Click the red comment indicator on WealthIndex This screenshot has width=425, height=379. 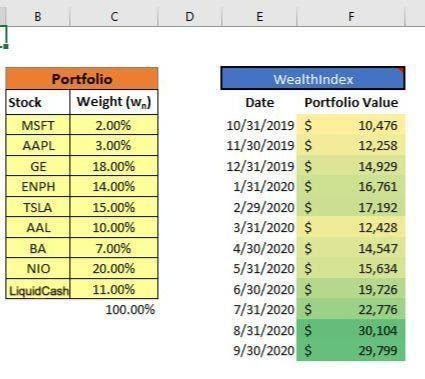tap(401, 70)
